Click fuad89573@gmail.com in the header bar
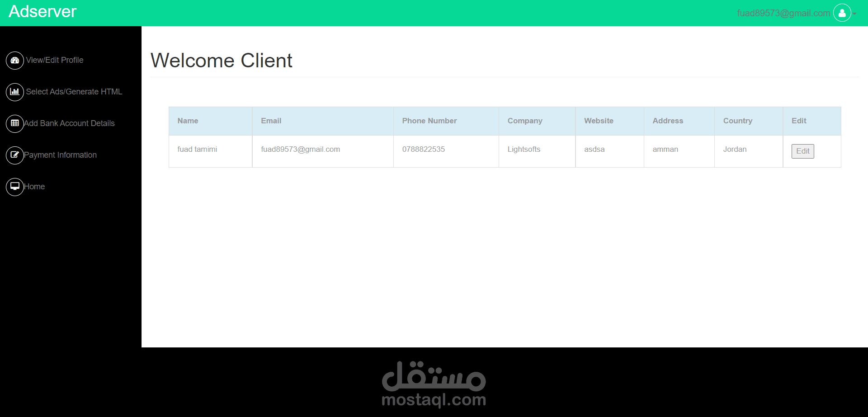 (783, 13)
